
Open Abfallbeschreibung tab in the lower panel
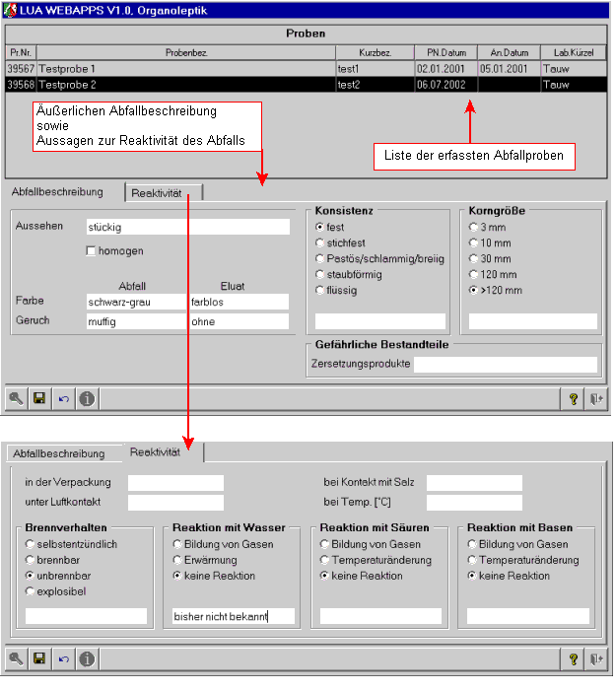[x=58, y=453]
